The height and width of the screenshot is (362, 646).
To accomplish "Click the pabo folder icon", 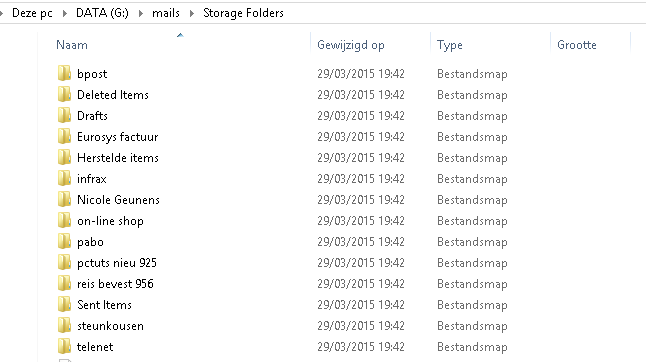I will 64,241.
